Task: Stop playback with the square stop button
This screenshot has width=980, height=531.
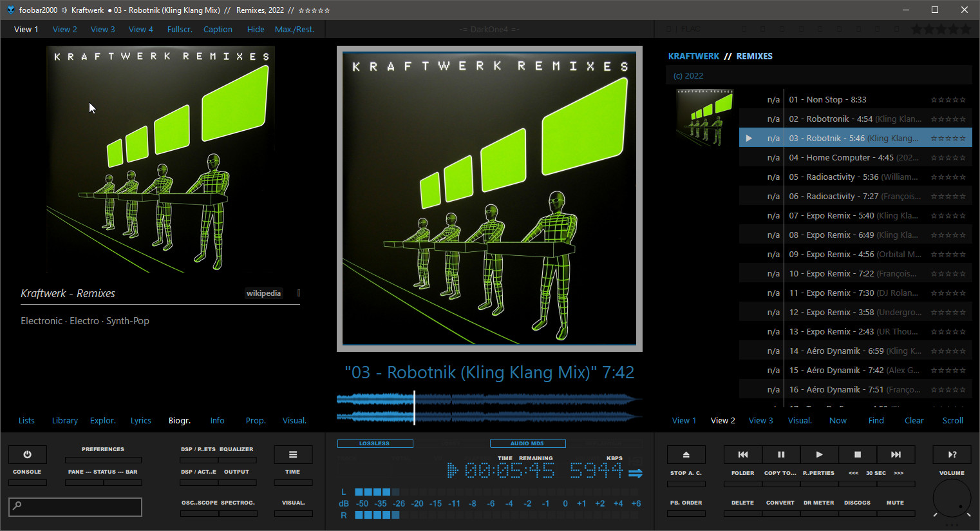Action: click(858, 454)
